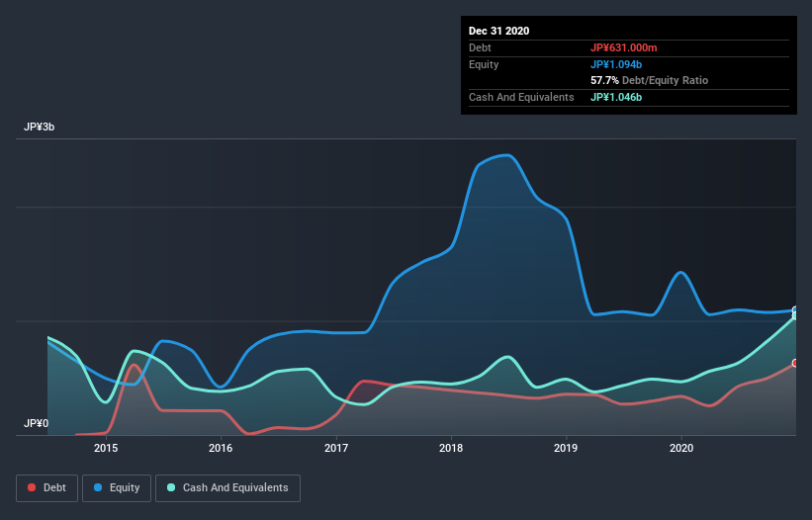
Task: Click the 2017 x-axis label
Action: (x=336, y=448)
